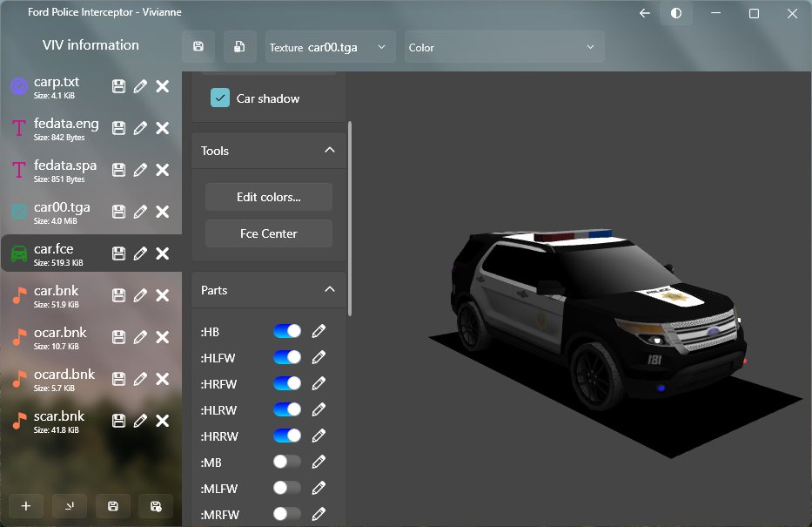Edit the carp.txt file with pencil icon
The height and width of the screenshot is (527, 812).
140,86
